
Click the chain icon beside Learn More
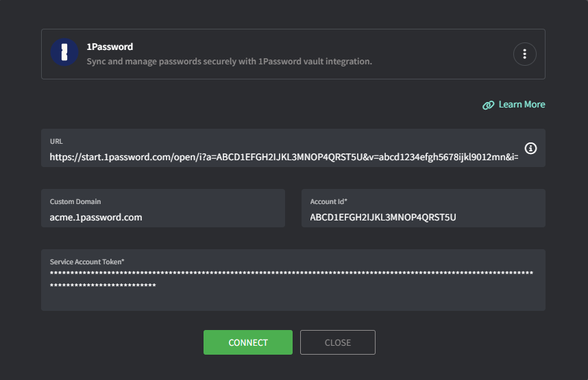click(488, 105)
